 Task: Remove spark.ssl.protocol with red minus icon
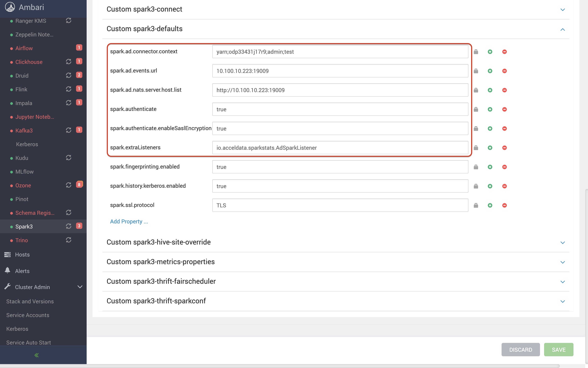(x=505, y=205)
